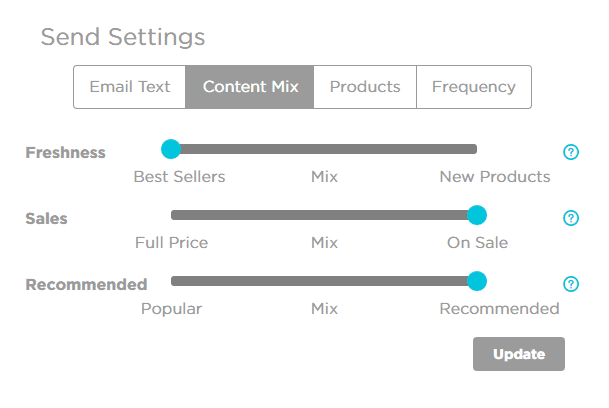
Task: Click the Full Price label under Sales
Action: coord(171,243)
